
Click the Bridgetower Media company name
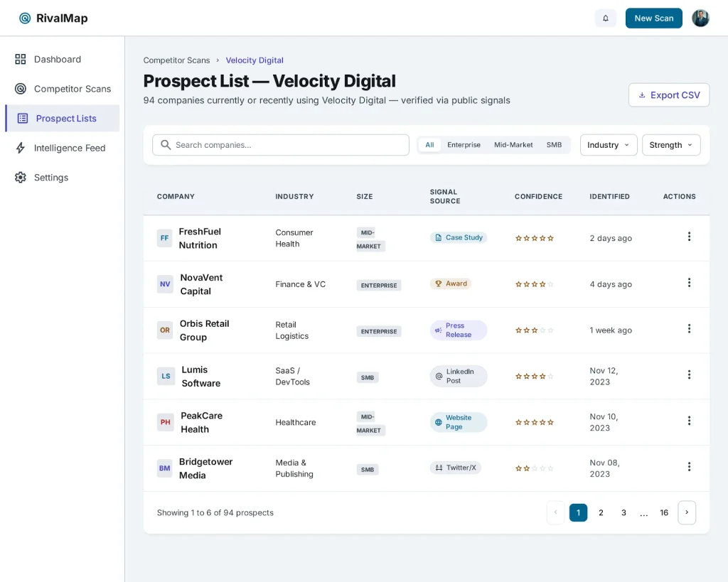click(205, 468)
